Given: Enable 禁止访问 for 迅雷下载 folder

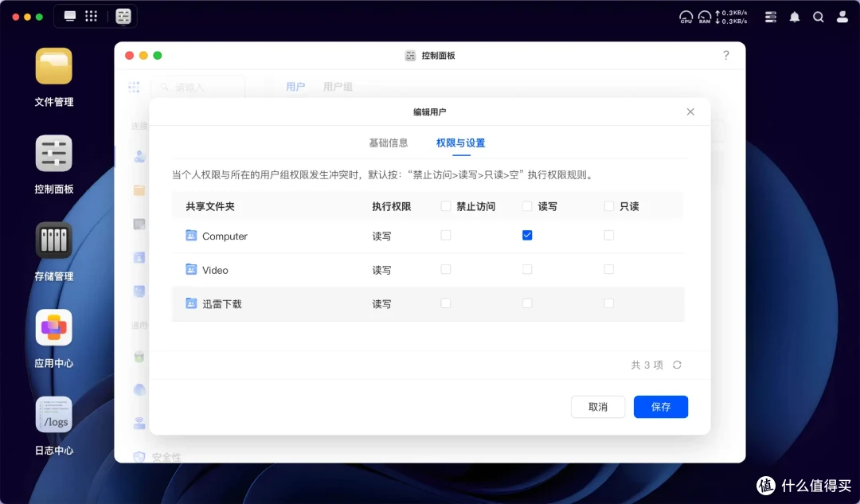Looking at the screenshot, I should coord(446,303).
